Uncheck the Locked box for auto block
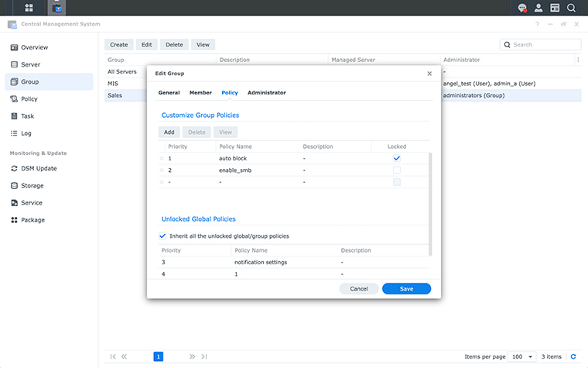 tap(397, 158)
